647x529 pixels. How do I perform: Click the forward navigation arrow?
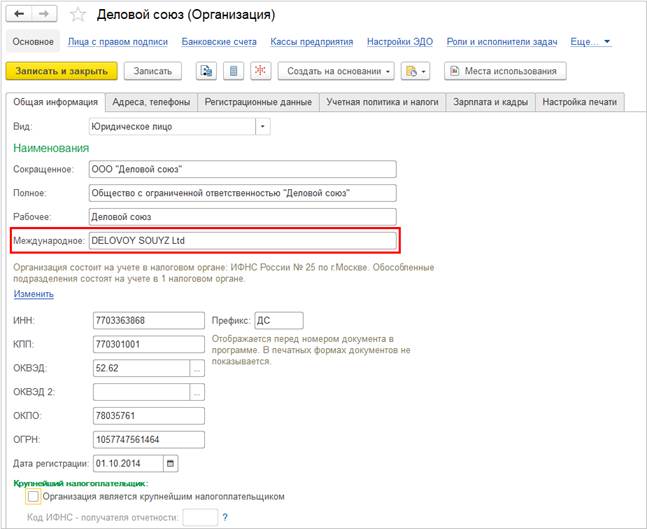(44, 14)
